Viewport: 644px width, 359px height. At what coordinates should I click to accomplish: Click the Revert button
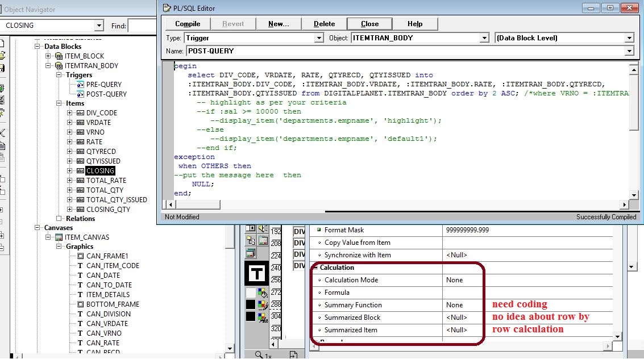click(233, 24)
